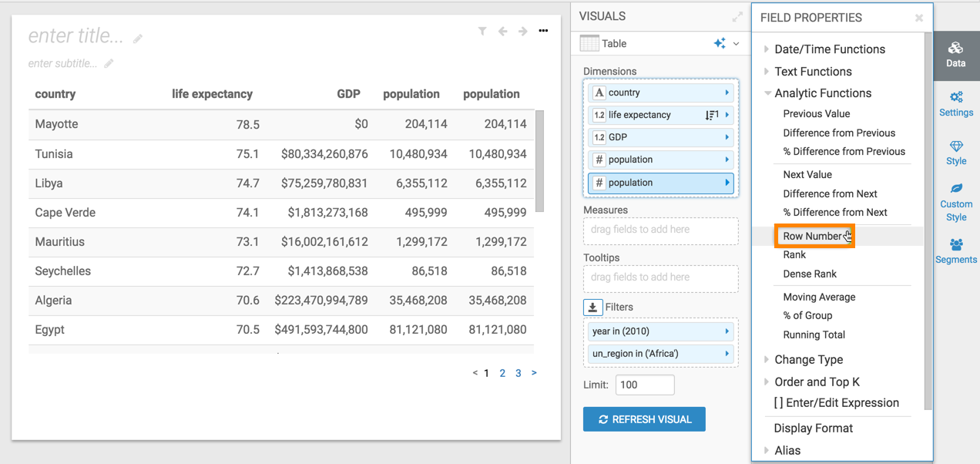This screenshot has height=464, width=980.
Task: Click the filter funnel icon above table
Action: pos(482,32)
